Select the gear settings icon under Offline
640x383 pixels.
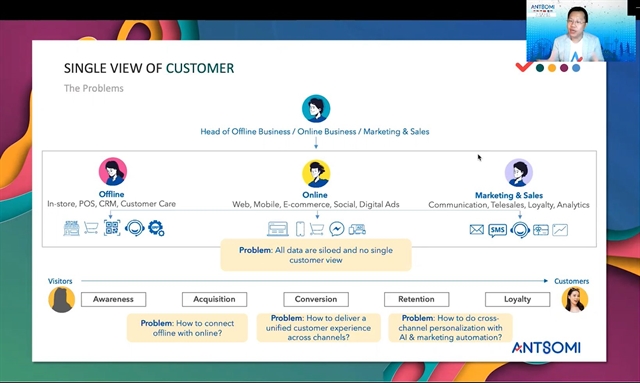tap(156, 228)
